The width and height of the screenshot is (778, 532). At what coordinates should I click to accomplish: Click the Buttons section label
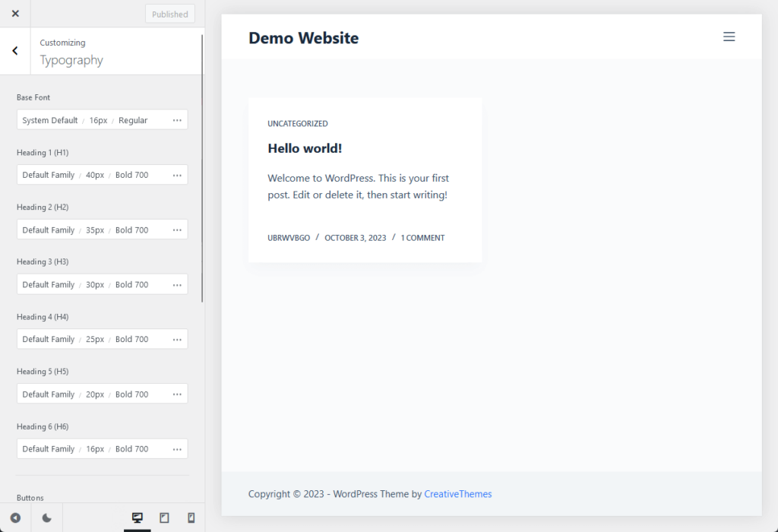pyautogui.click(x=30, y=498)
